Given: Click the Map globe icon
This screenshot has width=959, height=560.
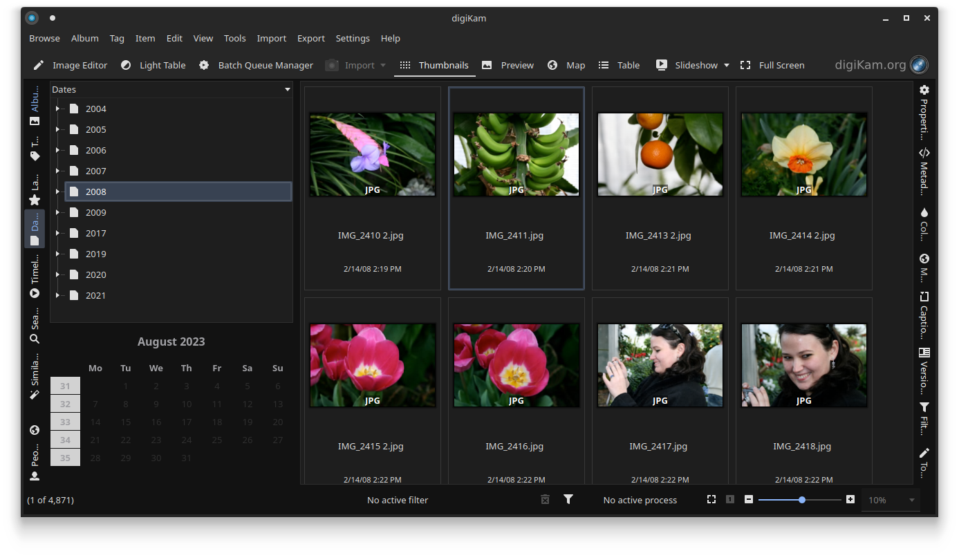Looking at the screenshot, I should tap(552, 65).
